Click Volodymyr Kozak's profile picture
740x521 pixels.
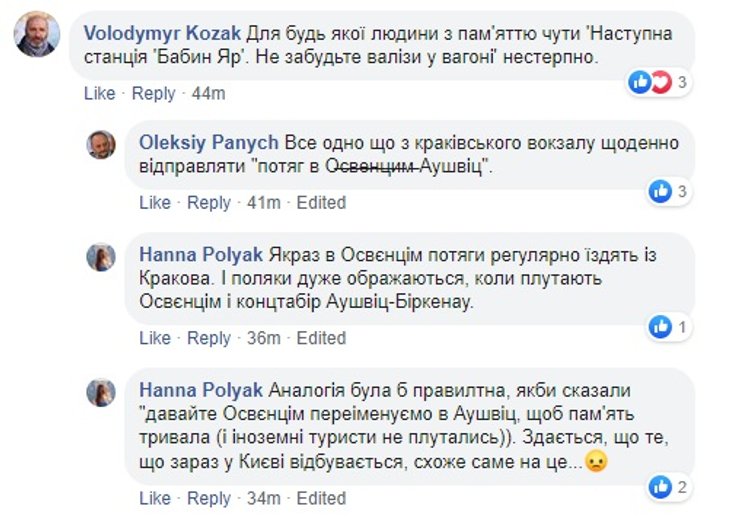(35, 37)
